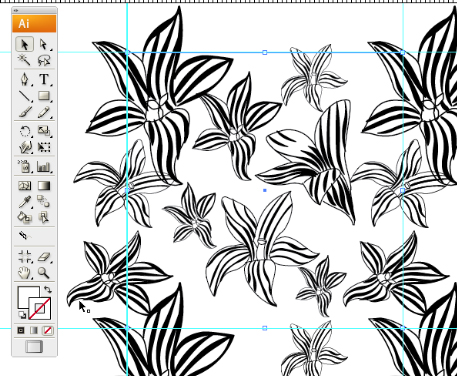This screenshot has height=376, width=457.
Task: Choose the Rotate tool
Action: click(x=25, y=131)
